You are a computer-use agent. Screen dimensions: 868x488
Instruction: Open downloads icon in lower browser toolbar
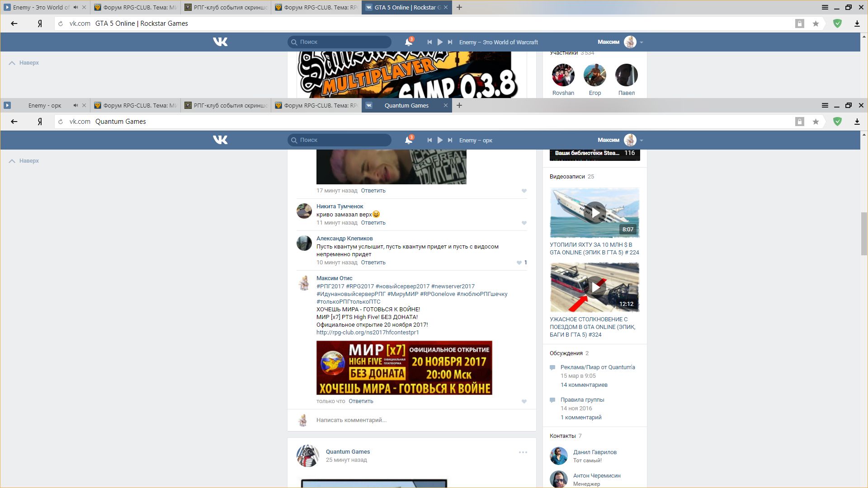tap(857, 122)
